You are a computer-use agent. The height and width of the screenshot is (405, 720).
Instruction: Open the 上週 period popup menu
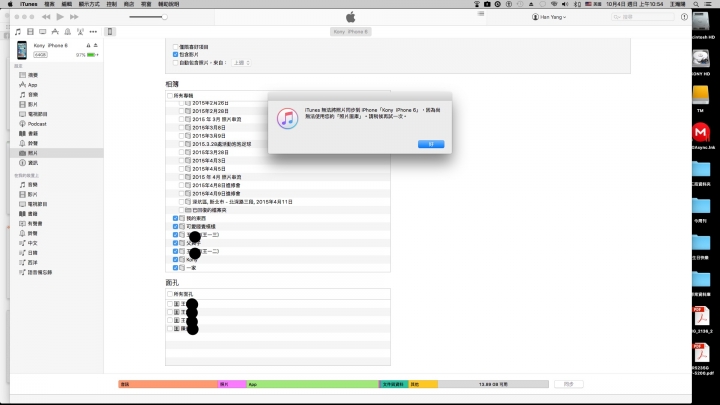[241, 63]
